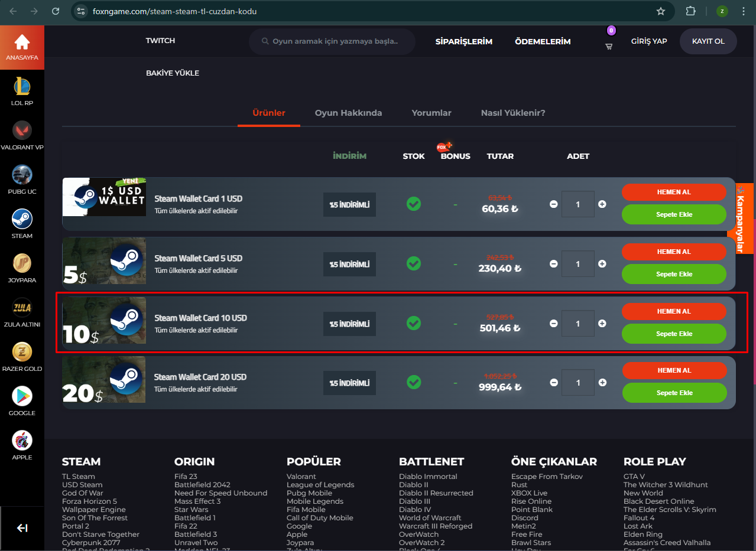
Task: Open Zula Altını sidebar icon
Action: (x=22, y=308)
